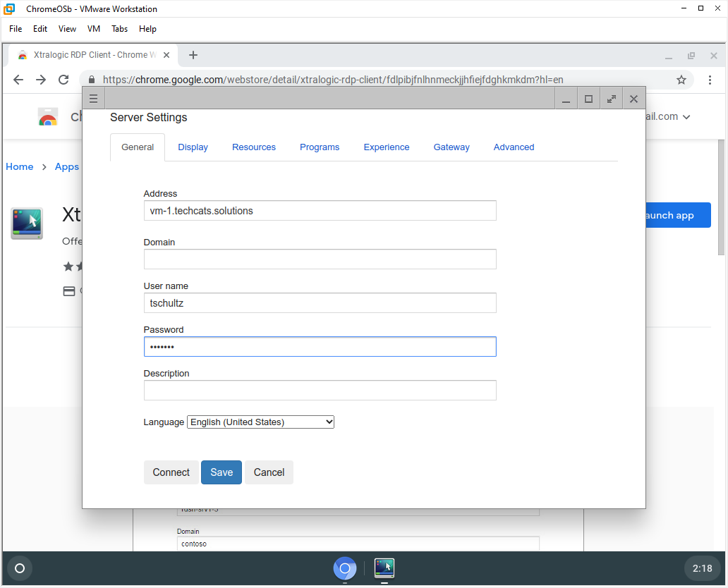This screenshot has width=728, height=588.
Task: Click the Chrome Web Store logo
Action: pos(48,117)
